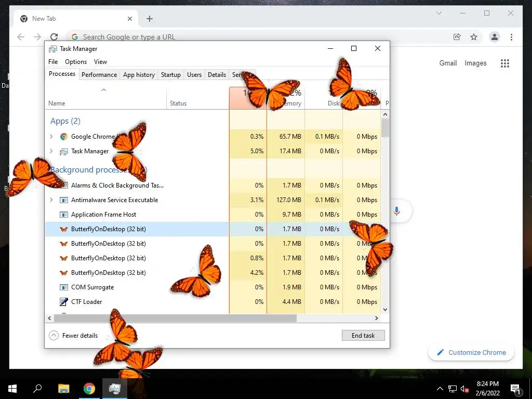The height and width of the screenshot is (399, 532).
Task: Click horizontal scrollbar left arrow
Action: [49, 318]
